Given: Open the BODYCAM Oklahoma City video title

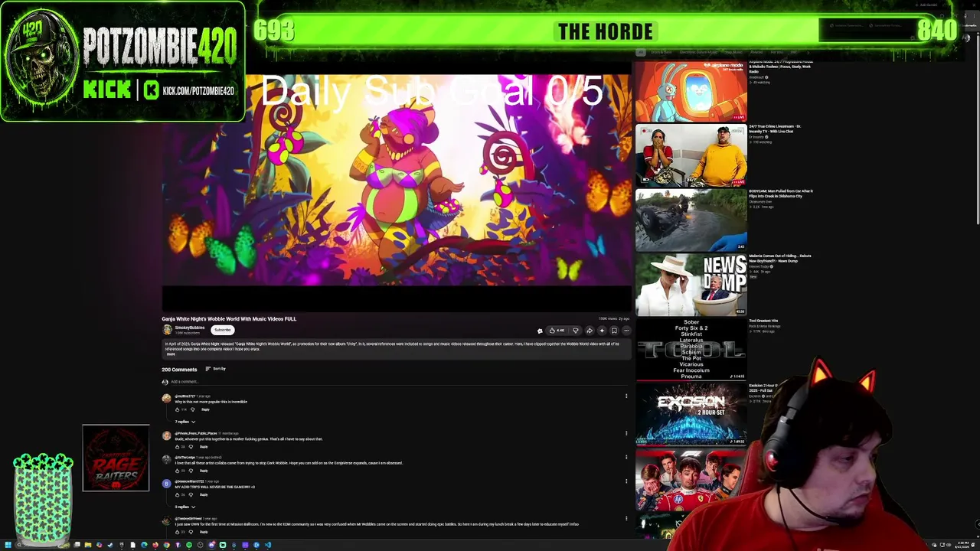Looking at the screenshot, I should (x=781, y=194).
